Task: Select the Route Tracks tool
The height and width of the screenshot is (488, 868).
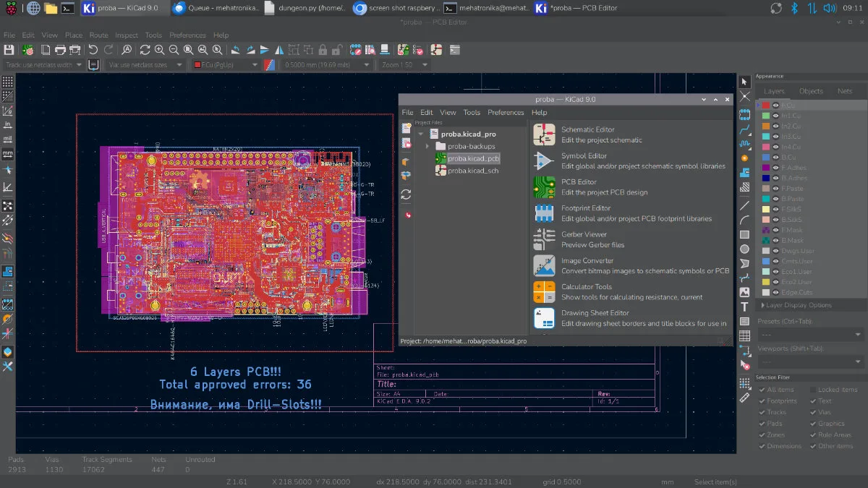Action: 744,131
